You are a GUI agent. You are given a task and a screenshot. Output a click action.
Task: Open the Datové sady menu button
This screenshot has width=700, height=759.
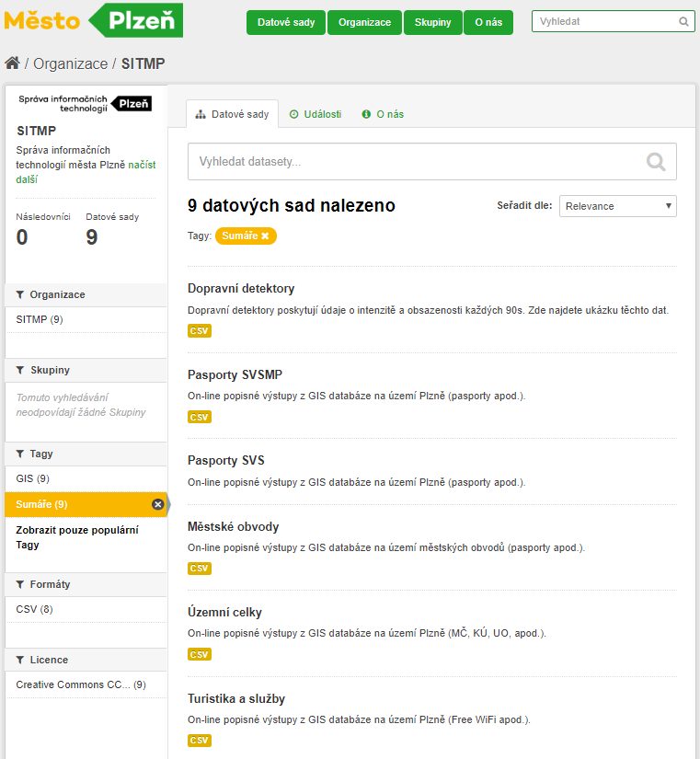(286, 22)
